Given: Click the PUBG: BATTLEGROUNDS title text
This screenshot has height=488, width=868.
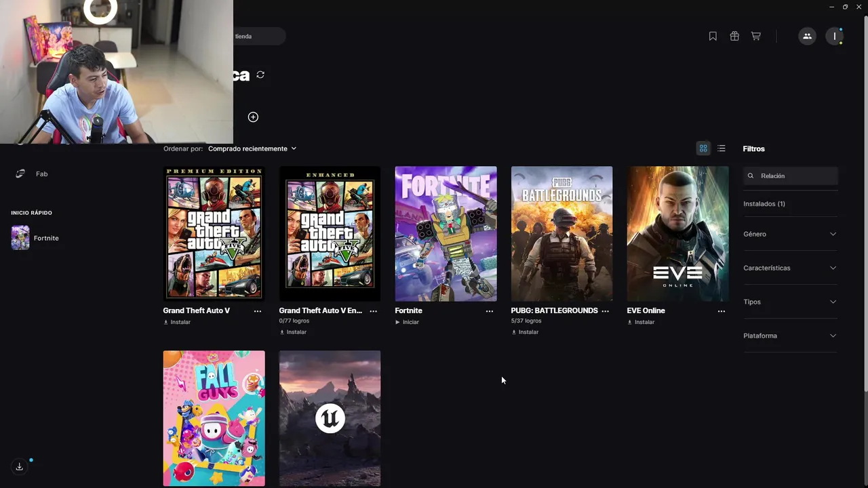Looking at the screenshot, I should (x=555, y=310).
